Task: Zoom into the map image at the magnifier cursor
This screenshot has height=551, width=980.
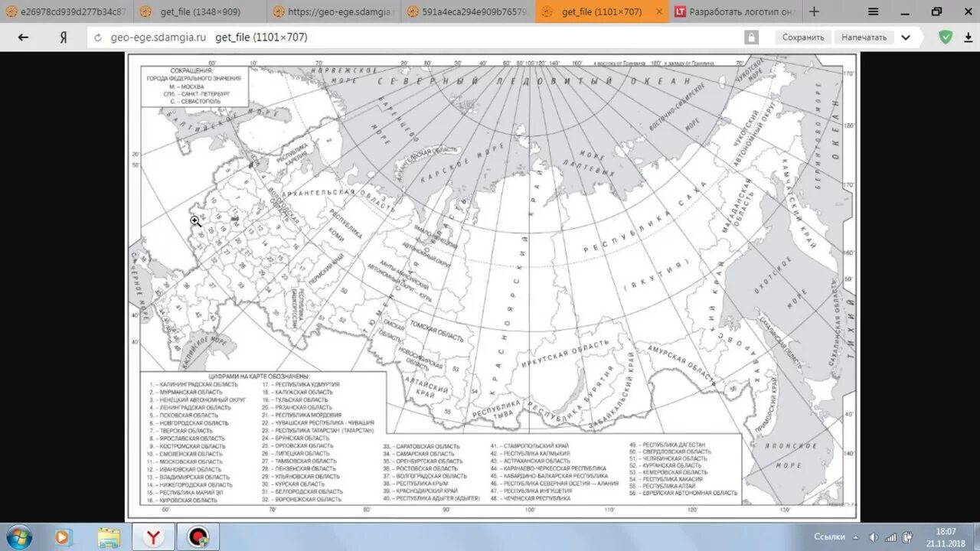Action: click(195, 221)
